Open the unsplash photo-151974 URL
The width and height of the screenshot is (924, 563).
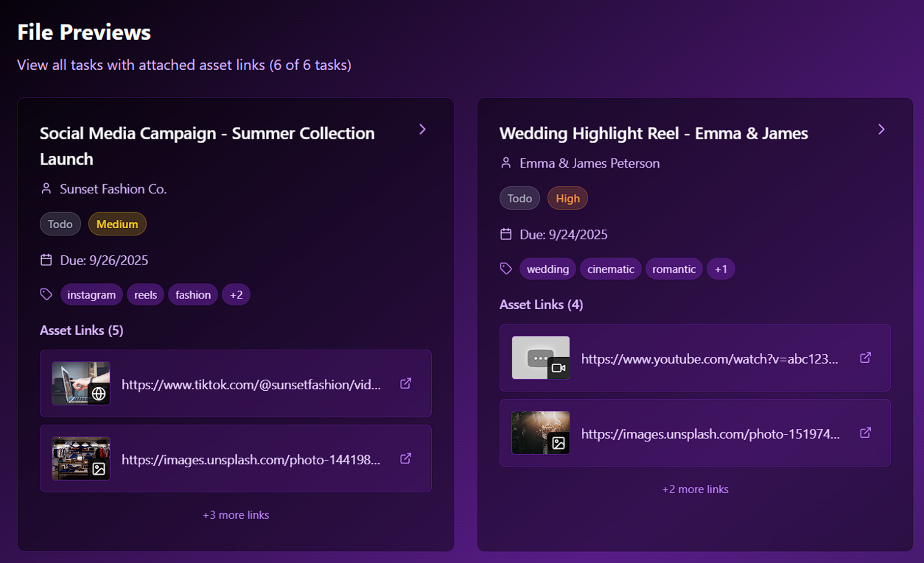click(710, 434)
